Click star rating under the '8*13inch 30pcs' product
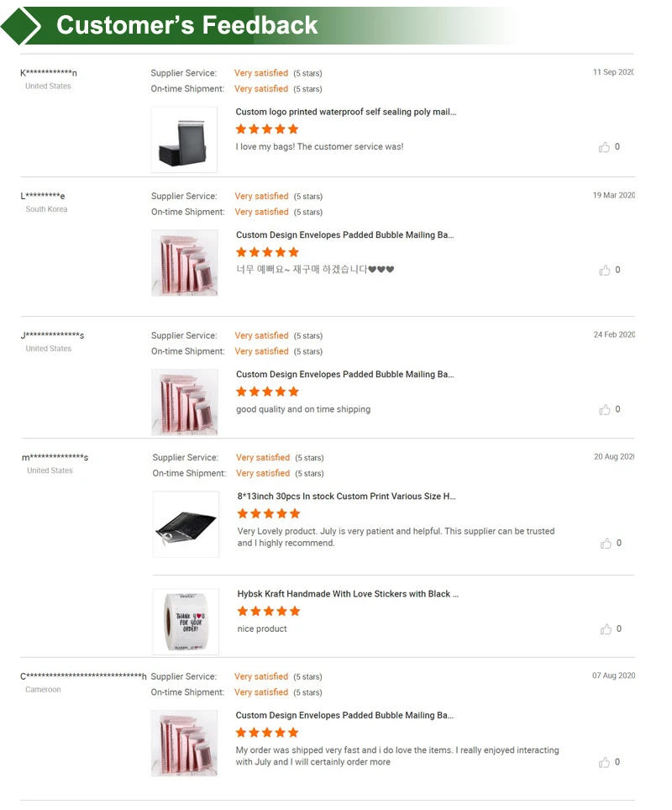672x810 pixels. (268, 513)
